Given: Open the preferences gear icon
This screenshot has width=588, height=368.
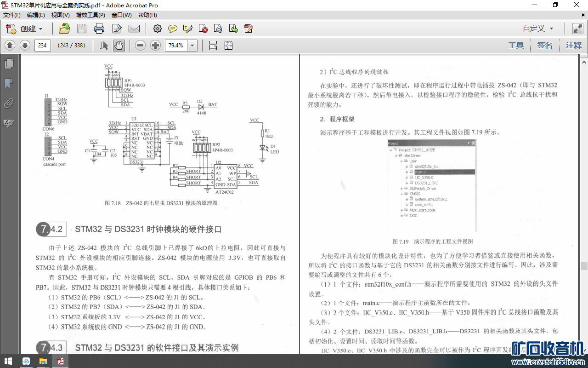Looking at the screenshot, I should click(158, 29).
